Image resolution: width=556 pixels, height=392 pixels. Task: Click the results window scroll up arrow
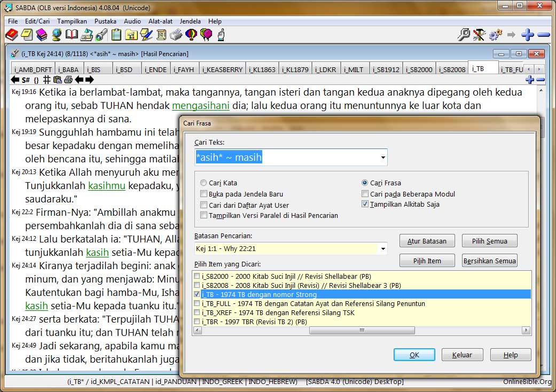tap(541, 91)
